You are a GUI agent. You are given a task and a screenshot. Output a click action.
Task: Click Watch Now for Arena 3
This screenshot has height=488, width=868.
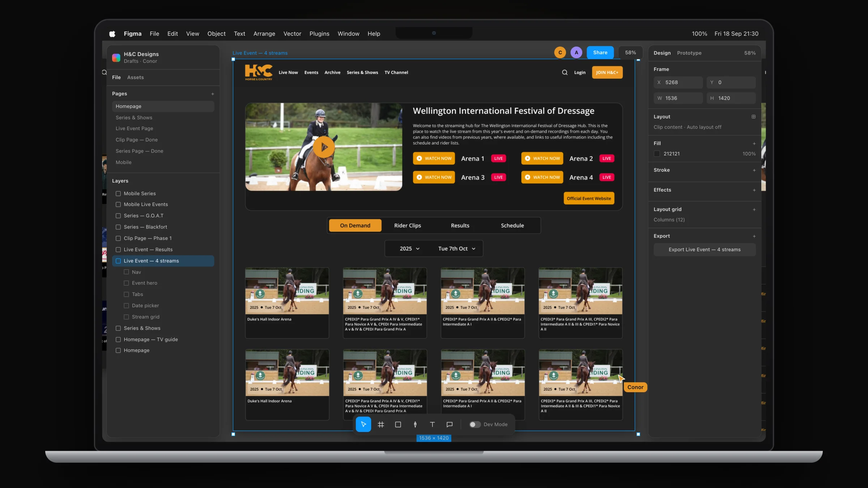tap(434, 177)
